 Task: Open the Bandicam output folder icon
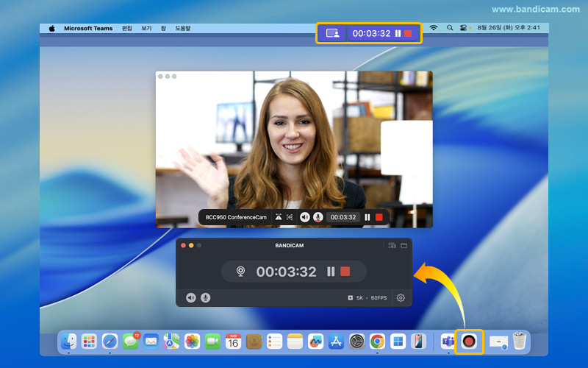tap(404, 245)
